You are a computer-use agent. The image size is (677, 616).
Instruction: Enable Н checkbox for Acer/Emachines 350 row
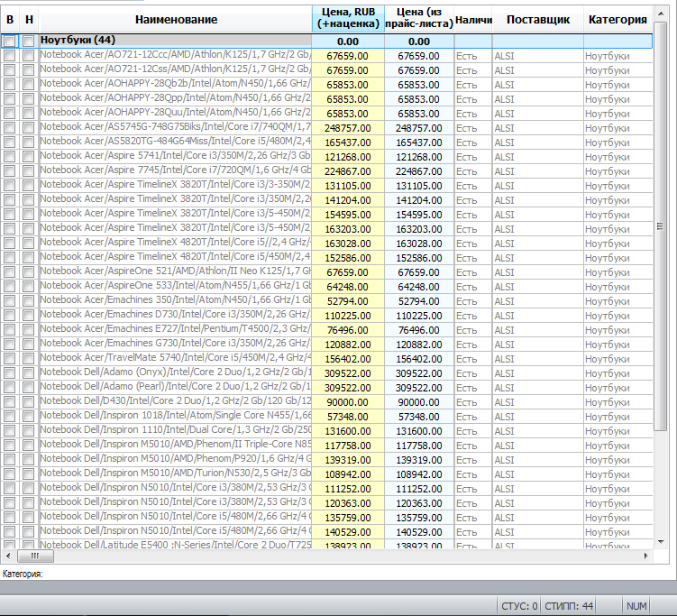(x=29, y=301)
